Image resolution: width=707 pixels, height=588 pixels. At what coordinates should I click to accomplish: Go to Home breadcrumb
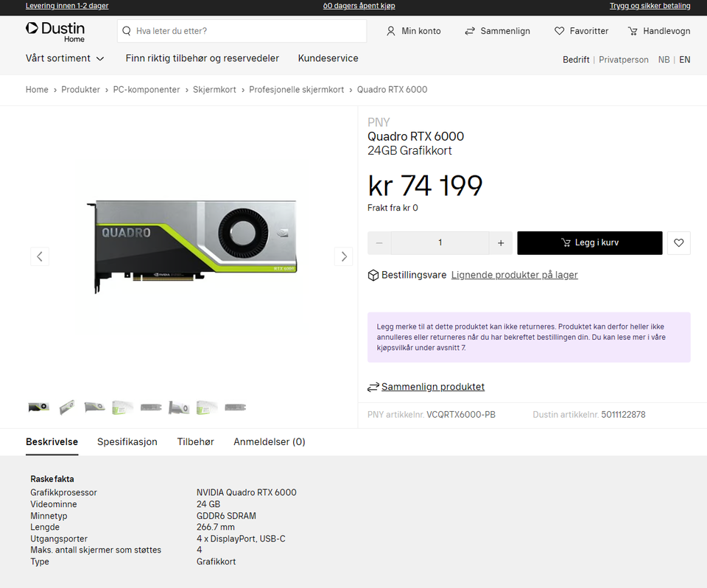pyautogui.click(x=37, y=89)
